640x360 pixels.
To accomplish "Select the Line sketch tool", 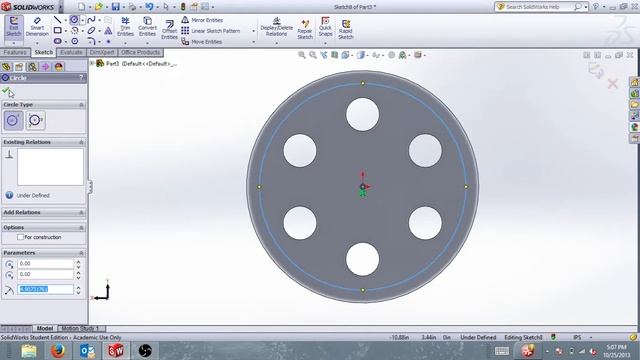I will 58,20.
